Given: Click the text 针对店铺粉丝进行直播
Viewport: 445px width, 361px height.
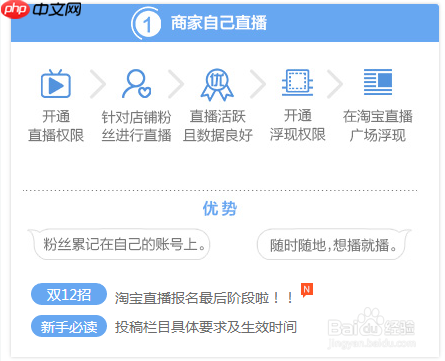Looking at the screenshot, I should 136,126.
